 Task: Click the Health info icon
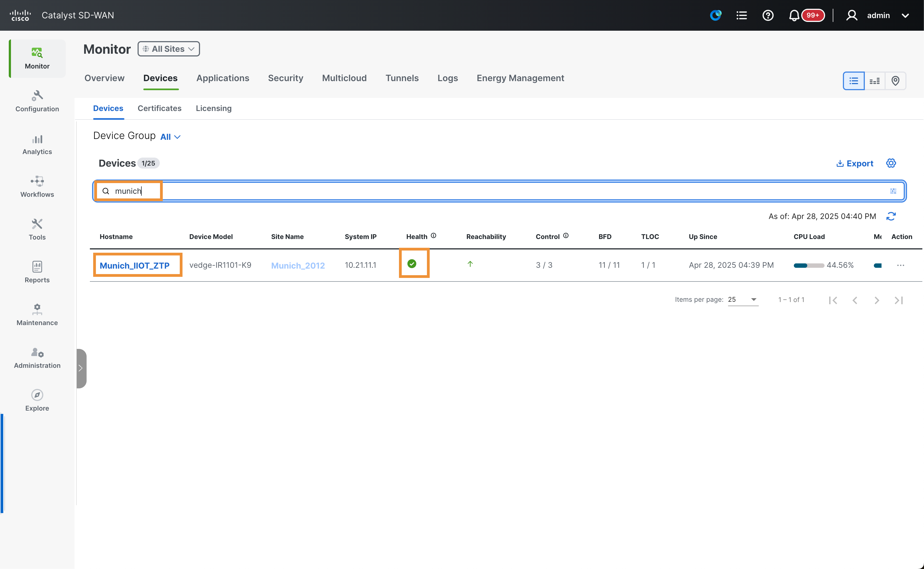434,236
